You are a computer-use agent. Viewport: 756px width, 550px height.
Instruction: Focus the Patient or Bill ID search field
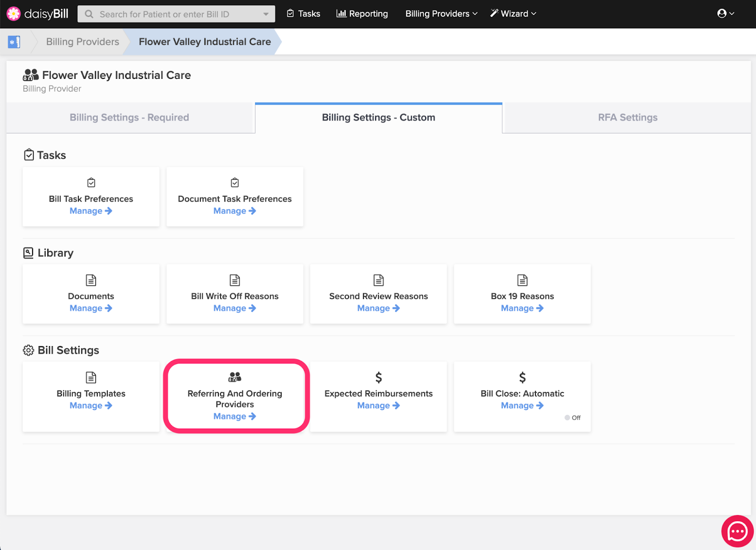(176, 14)
